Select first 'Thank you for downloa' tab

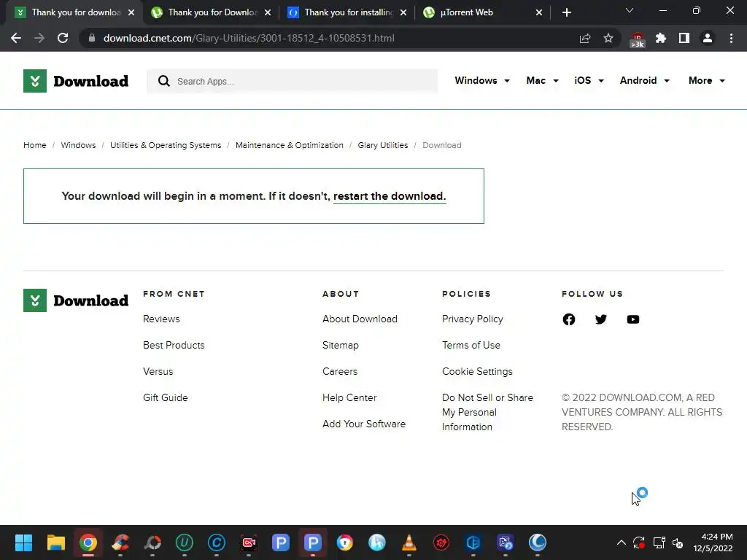(x=76, y=12)
